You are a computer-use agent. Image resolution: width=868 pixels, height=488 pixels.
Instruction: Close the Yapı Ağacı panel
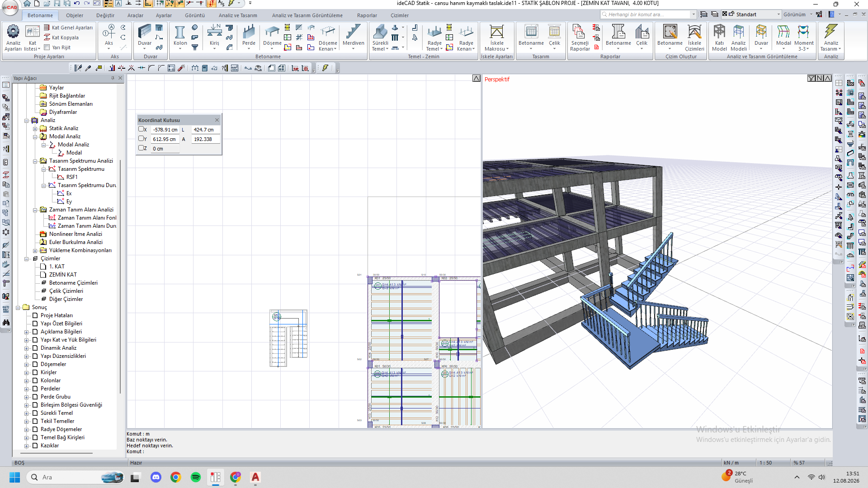point(120,78)
